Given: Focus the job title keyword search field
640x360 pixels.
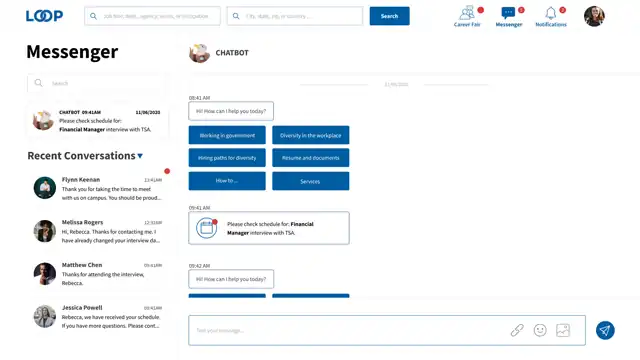Looking at the screenshot, I should click(152, 16).
